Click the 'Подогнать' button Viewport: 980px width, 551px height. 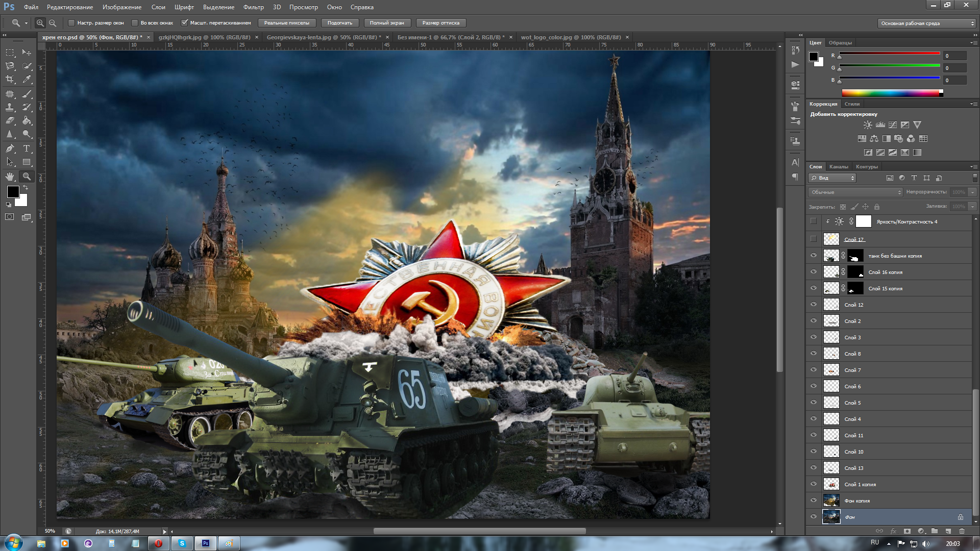[340, 23]
